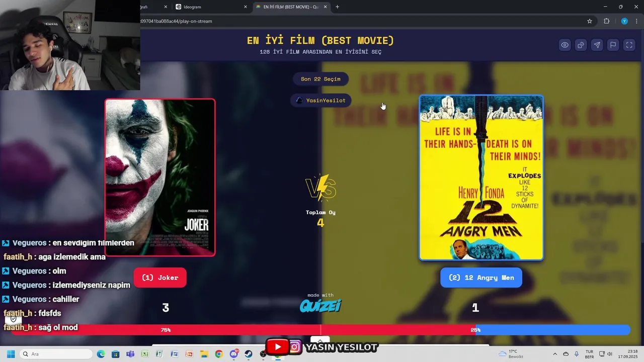This screenshot has width=644, height=362.
Task: Open the Windows Start menu
Action: (11, 354)
